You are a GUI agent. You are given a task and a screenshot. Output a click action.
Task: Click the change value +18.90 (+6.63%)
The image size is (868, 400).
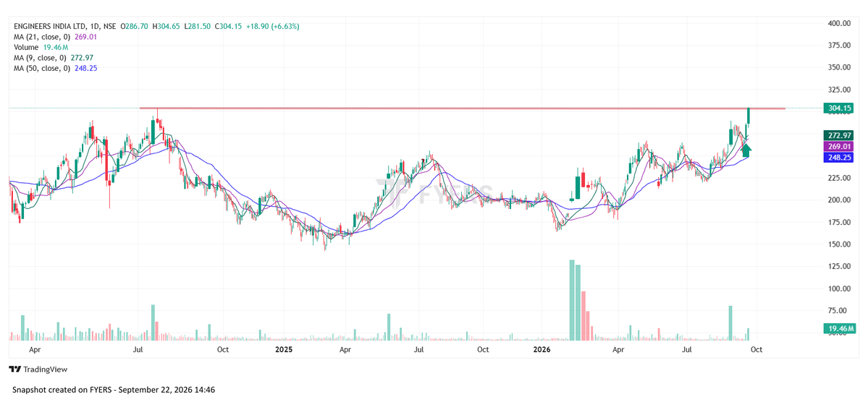click(x=272, y=26)
